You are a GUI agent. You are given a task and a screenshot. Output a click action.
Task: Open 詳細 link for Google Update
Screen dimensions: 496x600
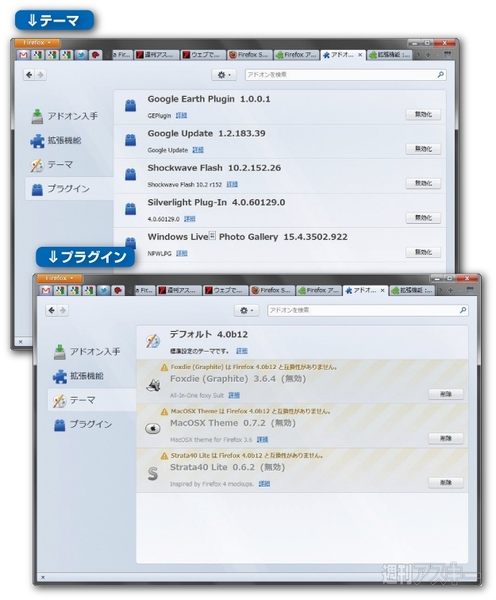198,150
